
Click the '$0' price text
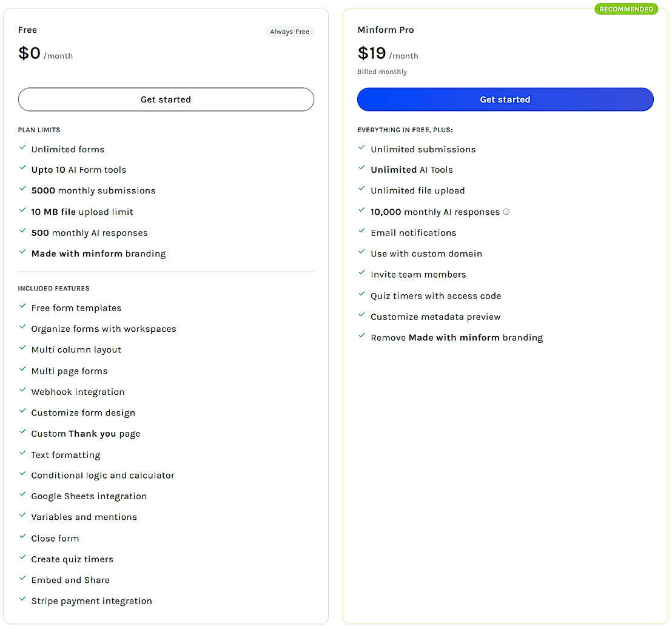pyautogui.click(x=29, y=53)
